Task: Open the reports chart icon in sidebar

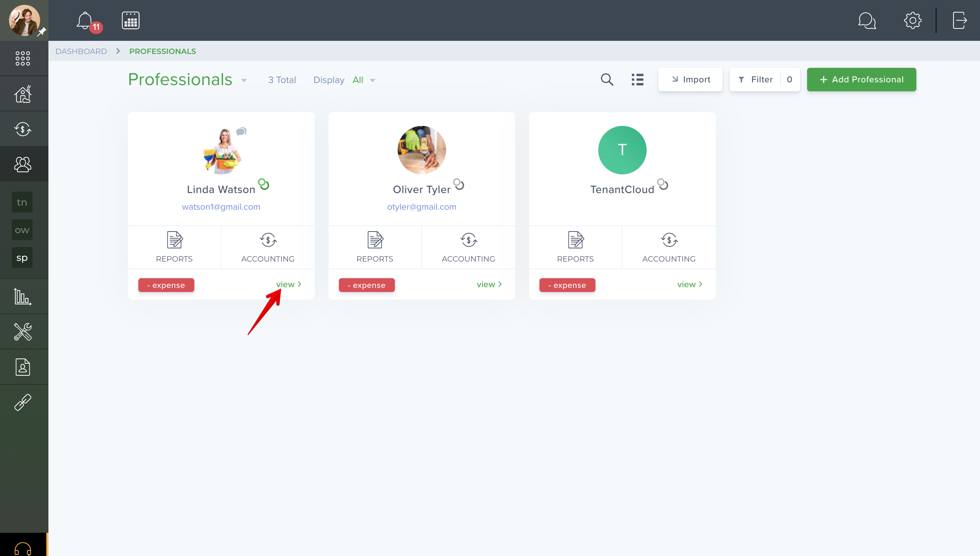Action: (23, 296)
